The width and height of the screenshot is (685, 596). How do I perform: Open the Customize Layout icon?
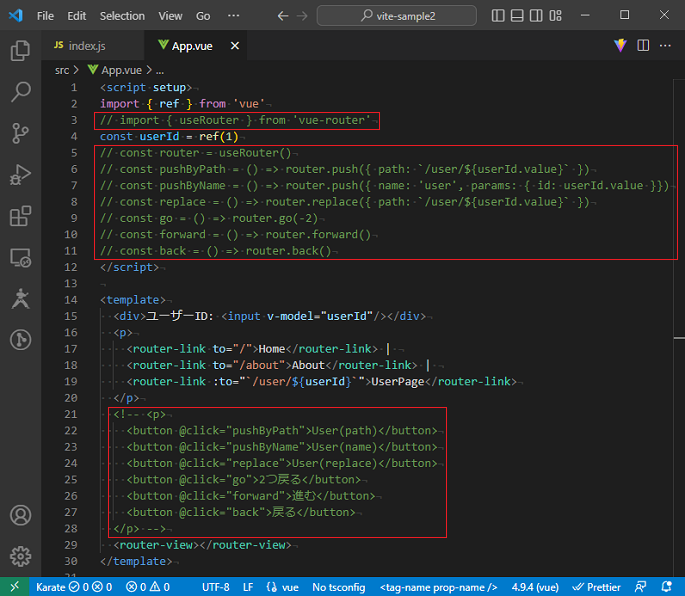pos(555,16)
